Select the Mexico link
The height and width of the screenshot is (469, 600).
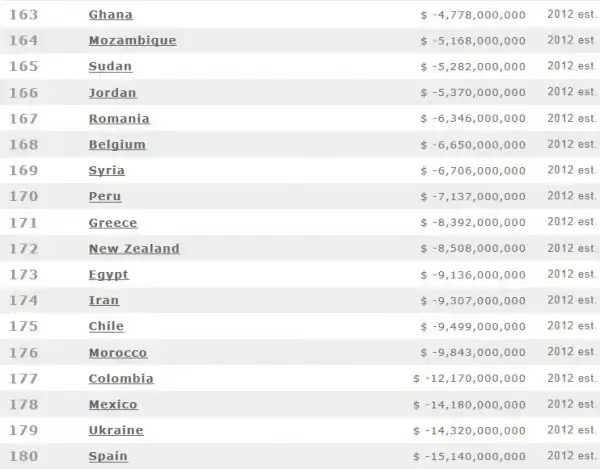point(113,405)
